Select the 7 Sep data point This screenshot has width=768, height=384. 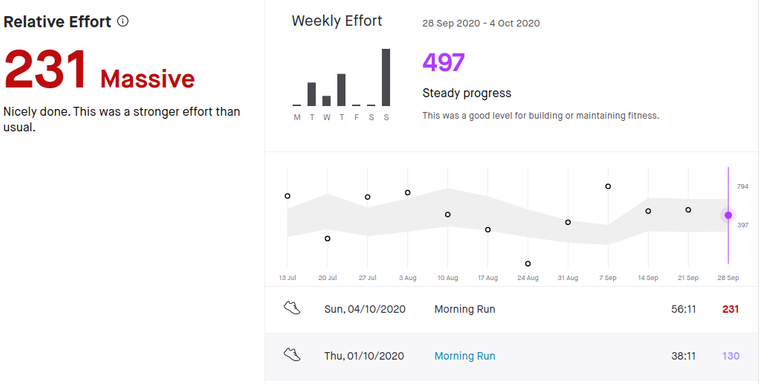(x=608, y=186)
